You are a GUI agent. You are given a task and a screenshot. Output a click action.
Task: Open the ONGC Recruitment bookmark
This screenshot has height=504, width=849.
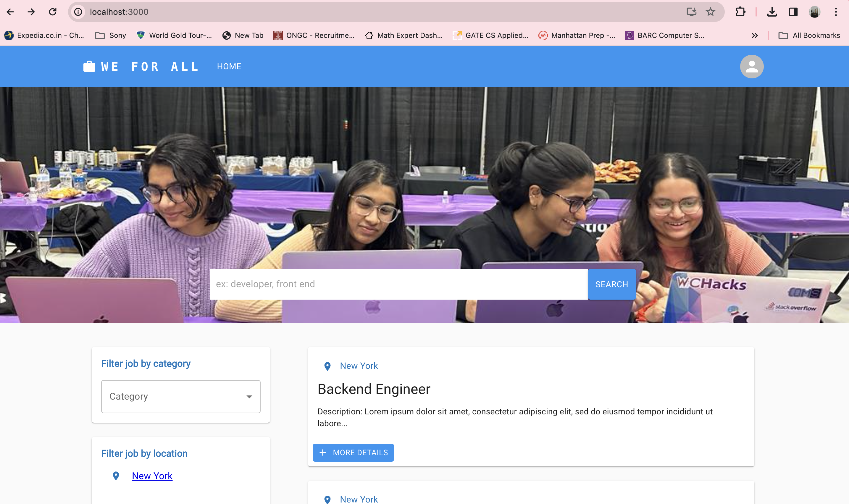(x=314, y=35)
